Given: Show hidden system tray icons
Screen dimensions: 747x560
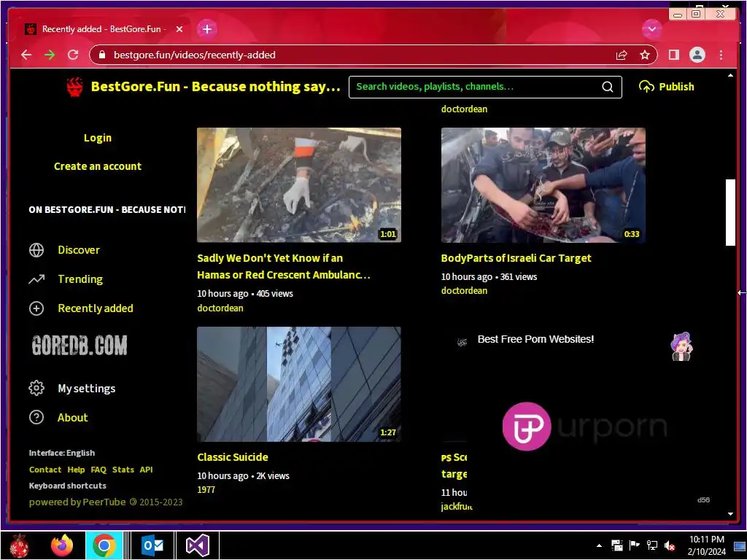Looking at the screenshot, I should pos(600,545).
